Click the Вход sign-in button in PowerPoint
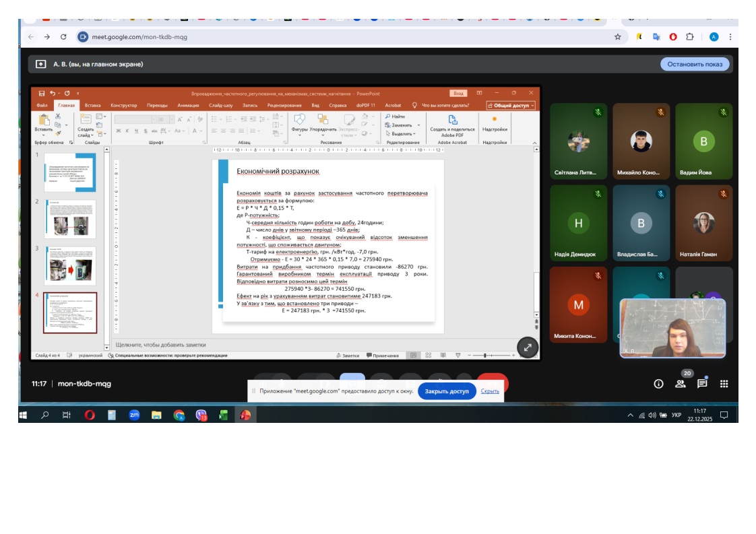 pyautogui.click(x=458, y=94)
